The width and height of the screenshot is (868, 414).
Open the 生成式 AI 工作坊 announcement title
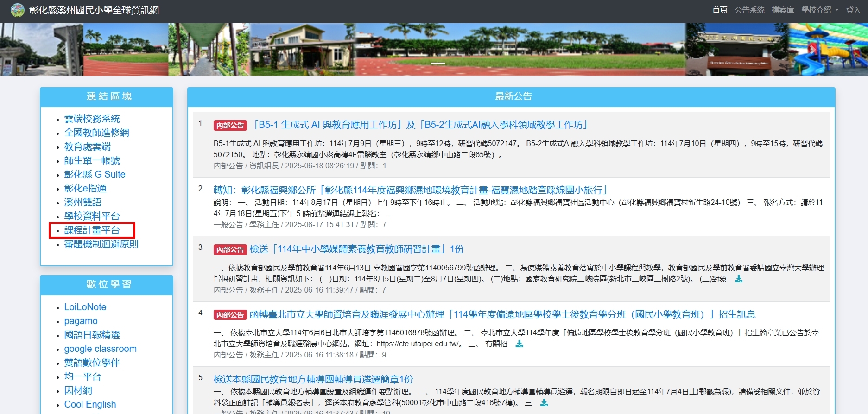(x=420, y=125)
